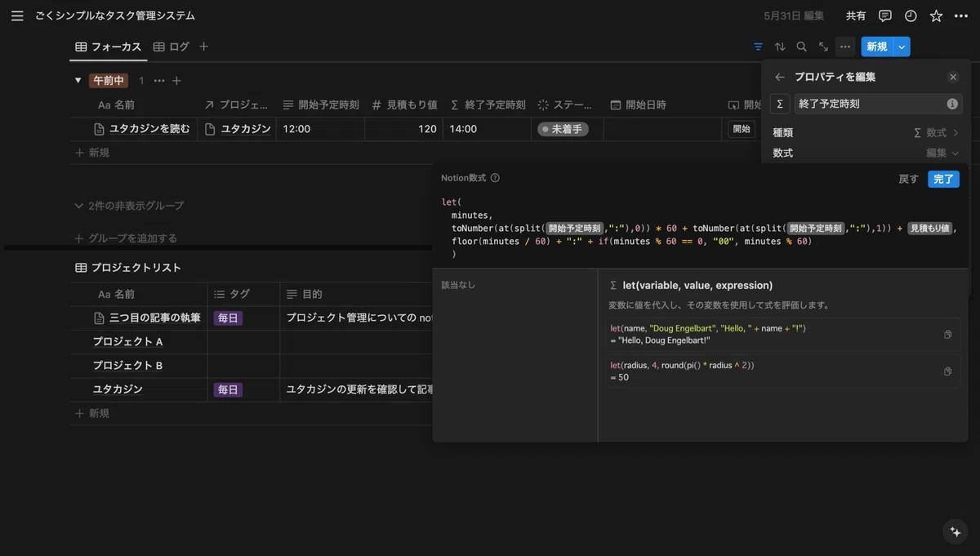Switch to the フォーカス tab
Viewport: 980px width, 556px height.
pos(108,47)
